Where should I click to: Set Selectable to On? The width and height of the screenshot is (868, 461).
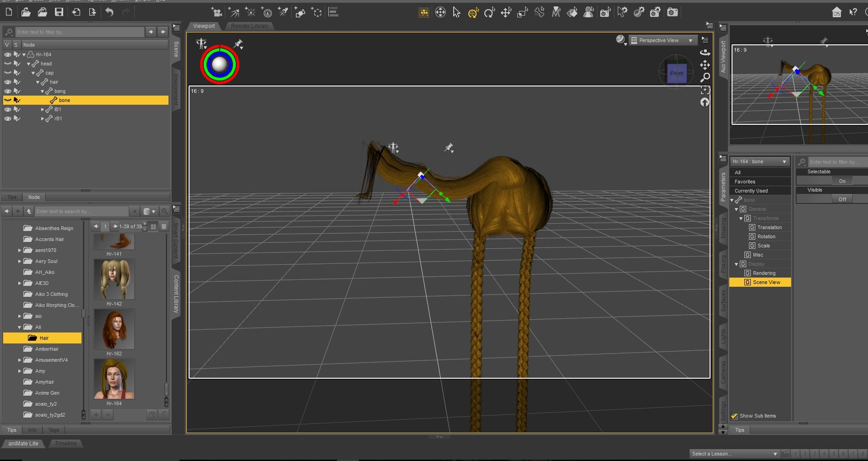pyautogui.click(x=842, y=181)
